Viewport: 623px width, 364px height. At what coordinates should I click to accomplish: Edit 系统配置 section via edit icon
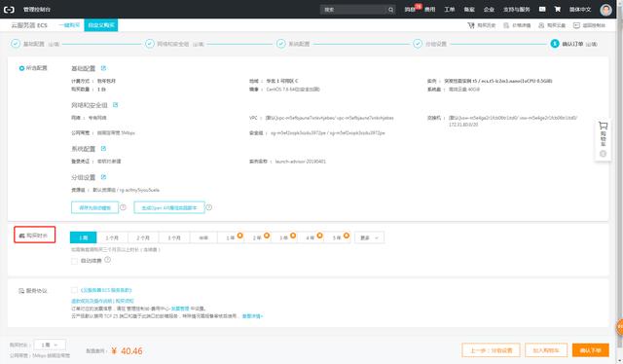103,149
